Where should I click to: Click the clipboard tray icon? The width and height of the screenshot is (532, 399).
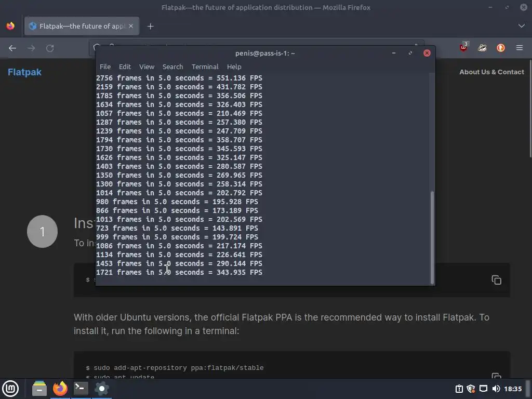(x=459, y=389)
